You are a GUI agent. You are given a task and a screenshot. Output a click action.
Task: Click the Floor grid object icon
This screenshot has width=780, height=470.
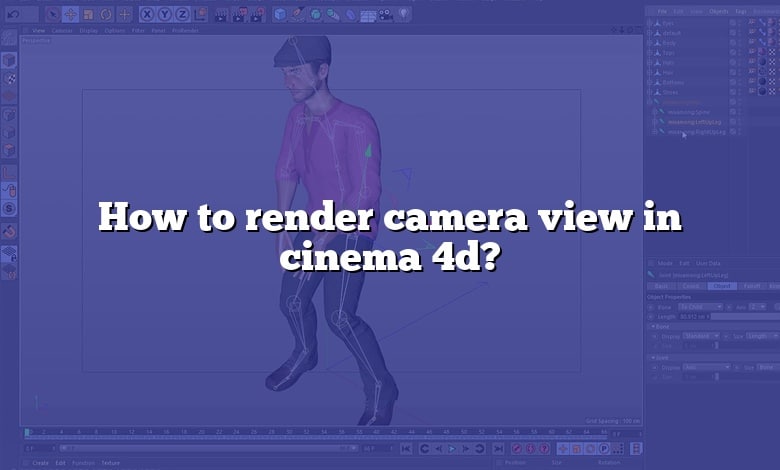pyautogui.click(x=368, y=16)
